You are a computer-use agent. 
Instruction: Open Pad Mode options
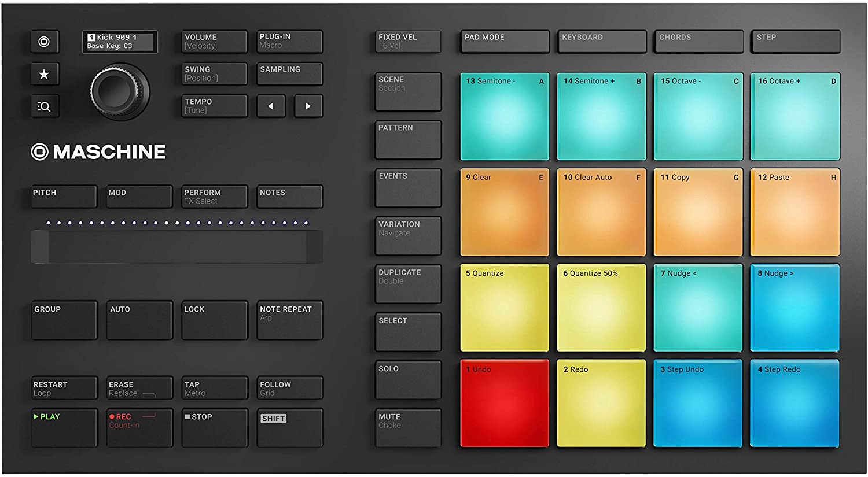[503, 41]
